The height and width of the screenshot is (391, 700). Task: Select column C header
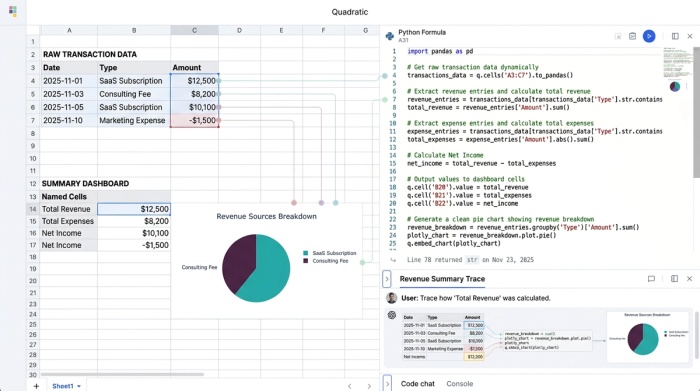[x=194, y=30]
